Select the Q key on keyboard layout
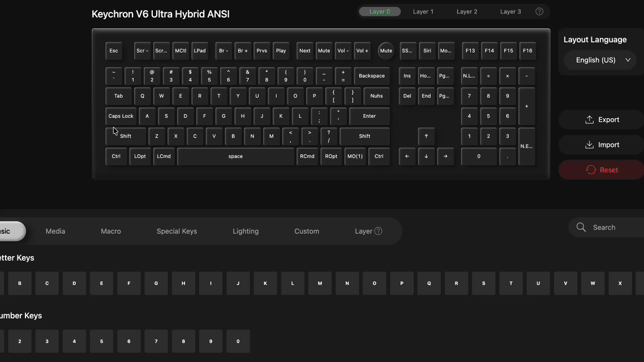The image size is (644, 362). [x=143, y=96]
